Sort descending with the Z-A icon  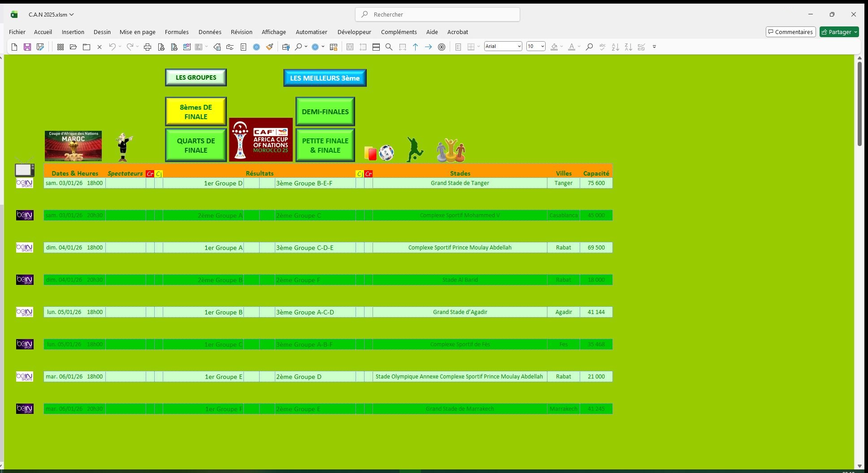(x=629, y=47)
